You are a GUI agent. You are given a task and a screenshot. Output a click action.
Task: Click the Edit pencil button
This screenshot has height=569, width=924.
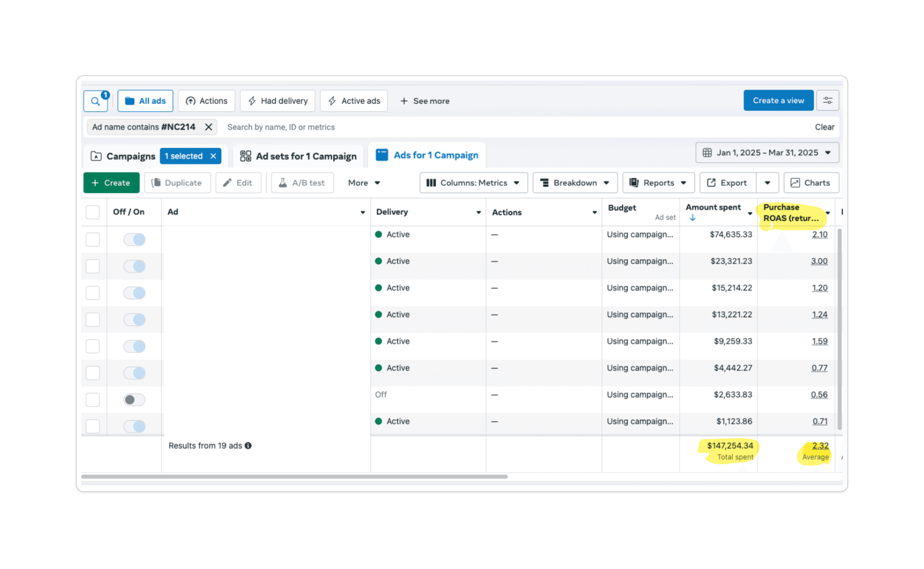238,183
